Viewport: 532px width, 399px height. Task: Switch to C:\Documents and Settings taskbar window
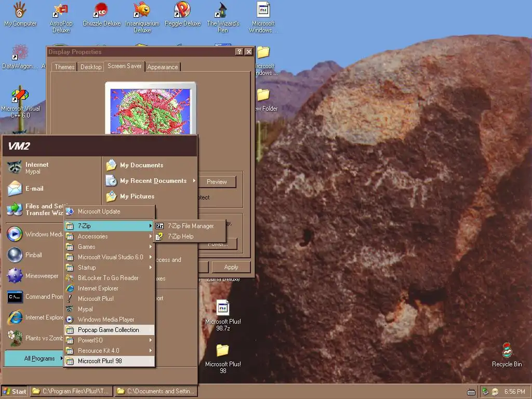coord(156,392)
